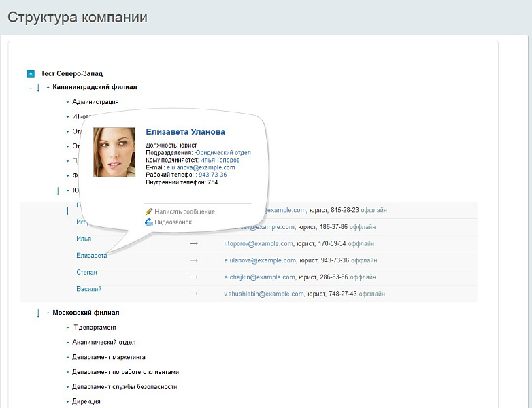Click the video call icon beside Видеозвонок
532x408 pixels.
149,222
